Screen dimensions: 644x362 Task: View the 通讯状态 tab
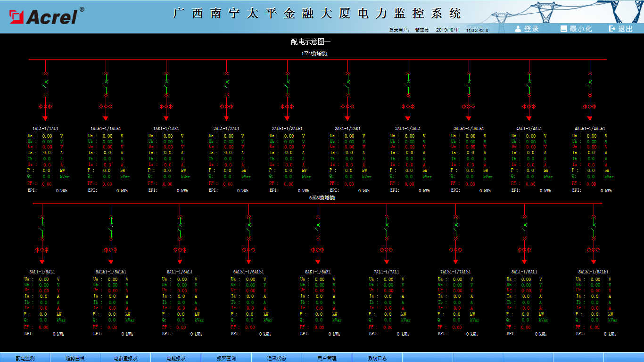(277, 358)
